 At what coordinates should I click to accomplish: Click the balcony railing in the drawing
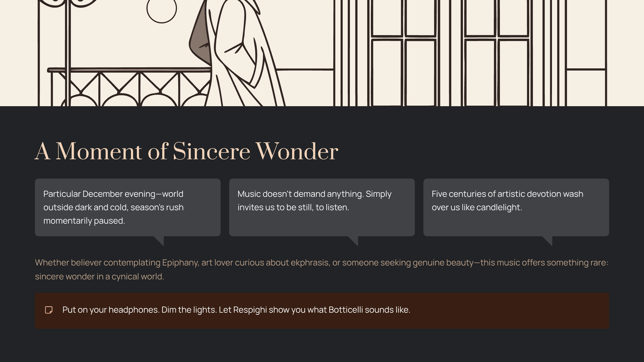(129, 86)
